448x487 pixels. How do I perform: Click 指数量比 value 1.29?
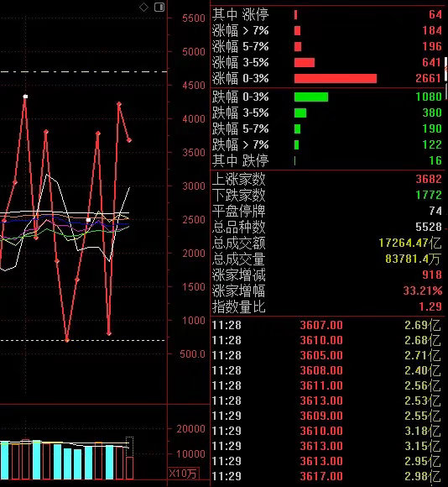[x=430, y=306]
